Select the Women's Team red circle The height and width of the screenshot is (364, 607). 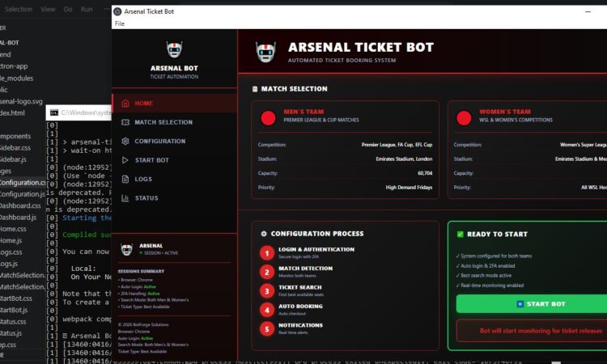(464, 118)
